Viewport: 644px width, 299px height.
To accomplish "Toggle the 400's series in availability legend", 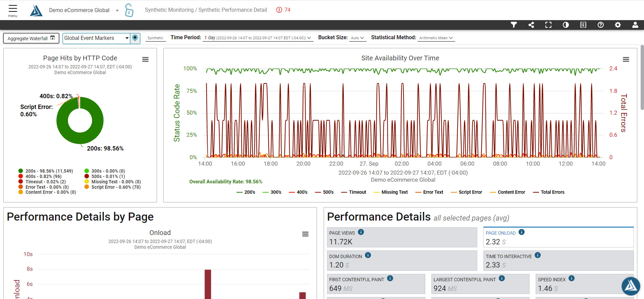I will (298, 192).
